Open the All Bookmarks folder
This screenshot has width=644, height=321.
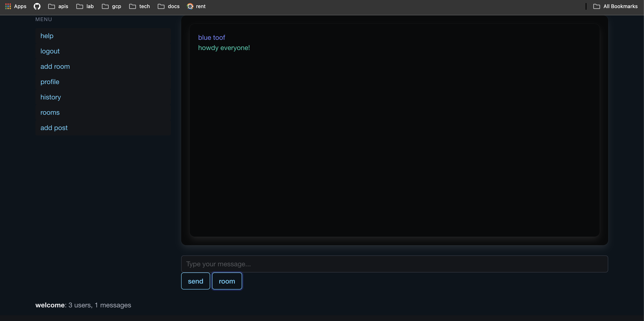tap(615, 6)
